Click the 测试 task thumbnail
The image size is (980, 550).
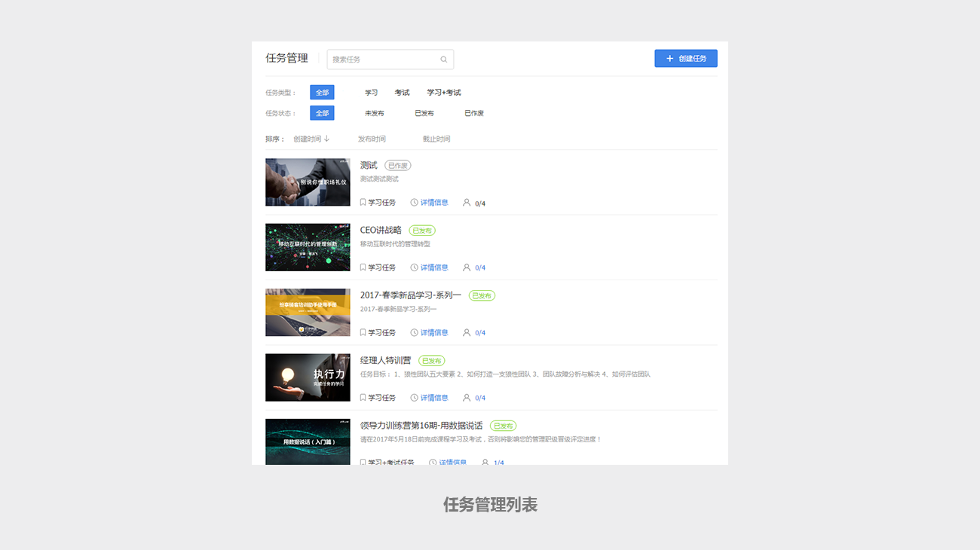click(308, 182)
